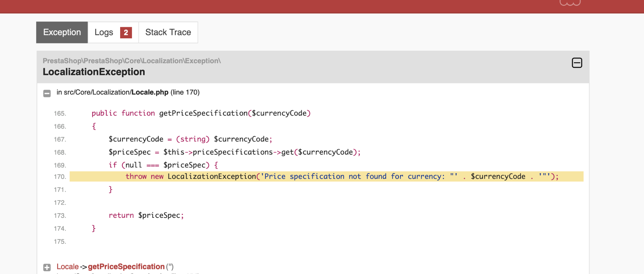The image size is (644, 274).
Task: Click the if null check line 169
Action: coord(163,165)
